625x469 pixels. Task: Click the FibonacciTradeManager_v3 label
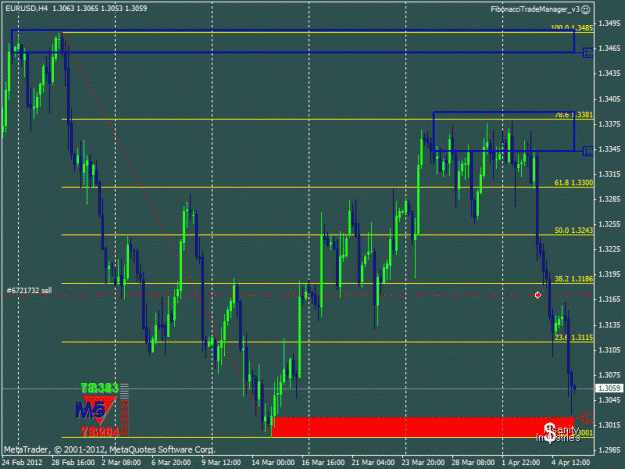point(535,10)
